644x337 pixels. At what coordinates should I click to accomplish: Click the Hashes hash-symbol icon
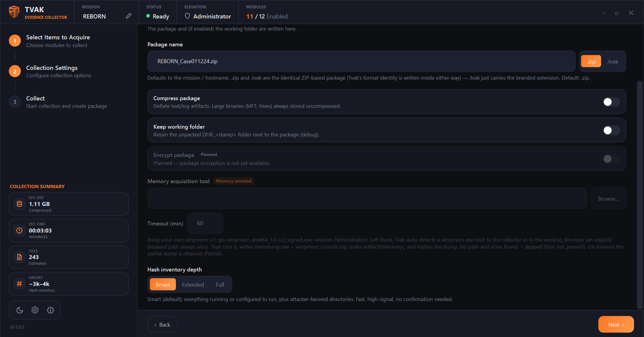pos(19,284)
